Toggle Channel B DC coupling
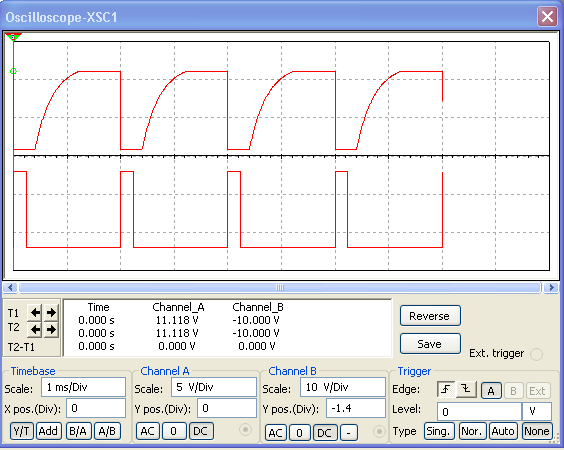564x450 pixels. [325, 433]
